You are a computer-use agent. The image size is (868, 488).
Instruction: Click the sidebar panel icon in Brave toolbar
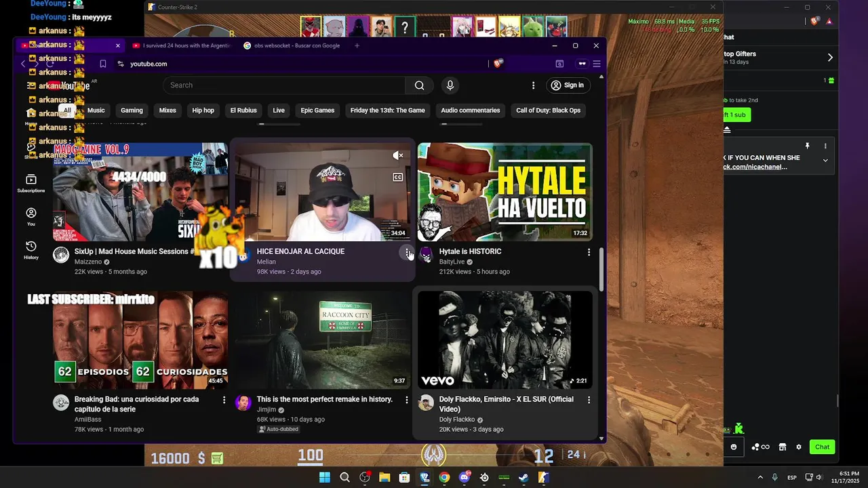559,64
